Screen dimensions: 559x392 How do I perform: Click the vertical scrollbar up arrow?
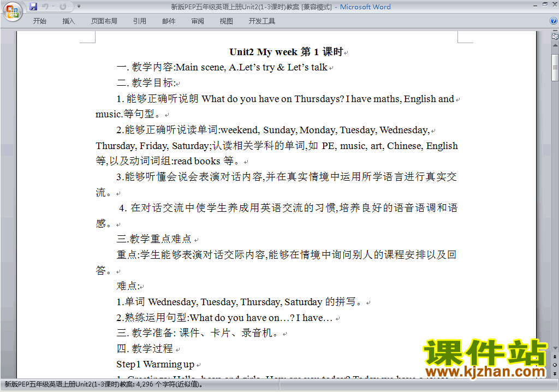[x=555, y=46]
